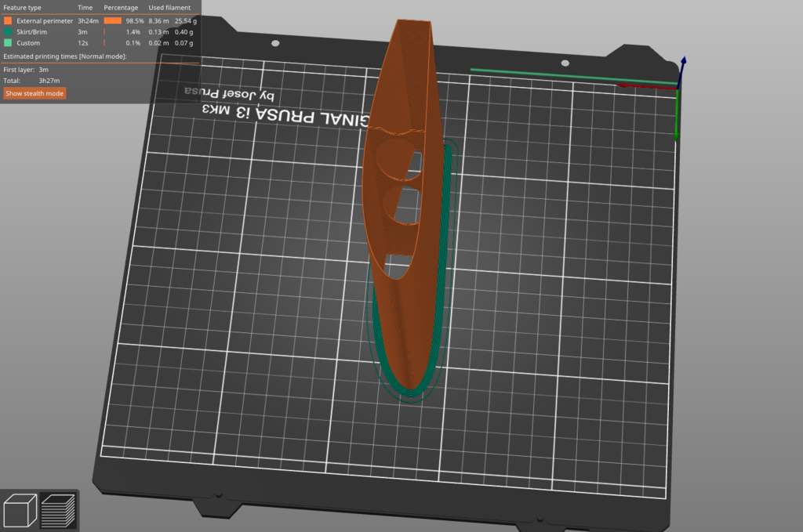803x532 pixels.
Task: Click the Used filament column header
Action: pyautogui.click(x=169, y=8)
